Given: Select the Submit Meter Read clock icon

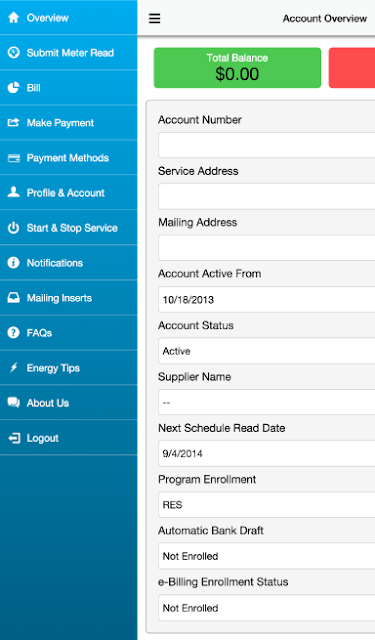Looking at the screenshot, I should 13,53.
